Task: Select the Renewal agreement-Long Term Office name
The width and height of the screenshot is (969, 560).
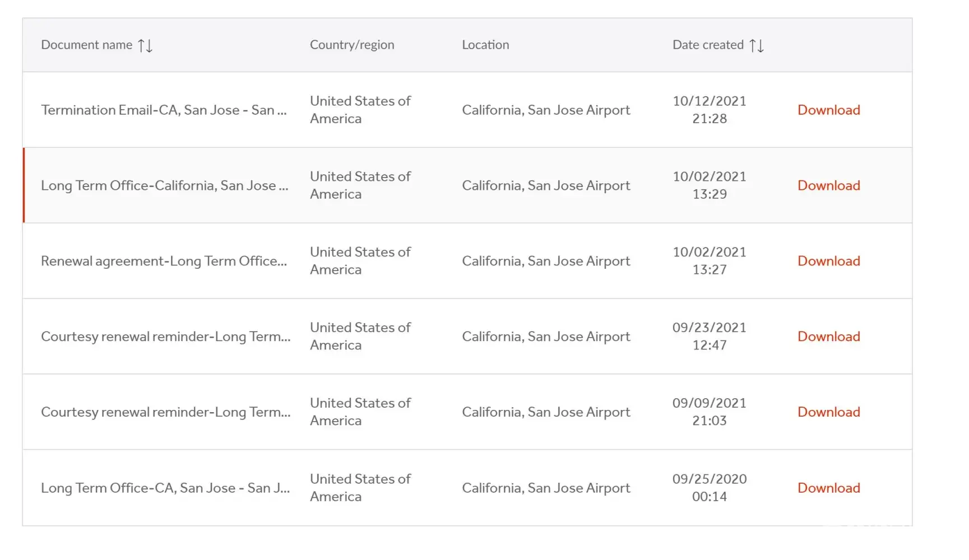Action: pyautogui.click(x=164, y=261)
